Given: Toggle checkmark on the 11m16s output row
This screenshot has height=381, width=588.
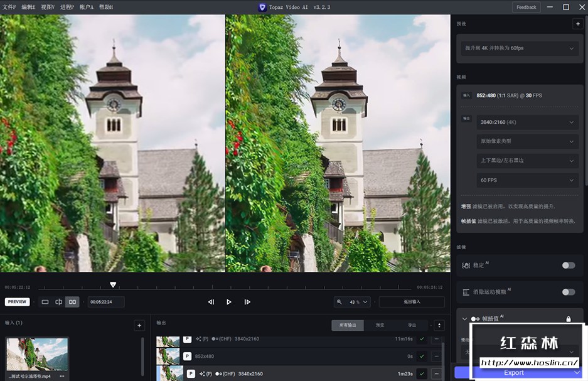Looking at the screenshot, I should tap(422, 339).
